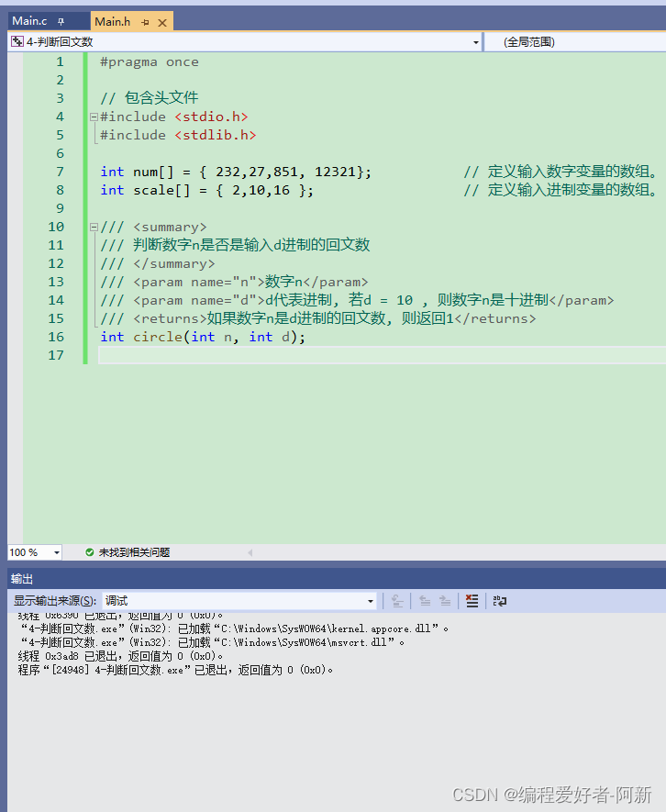This screenshot has width=666, height=812.
Task: Click the // 包含头文件 comment
Action: [150, 98]
